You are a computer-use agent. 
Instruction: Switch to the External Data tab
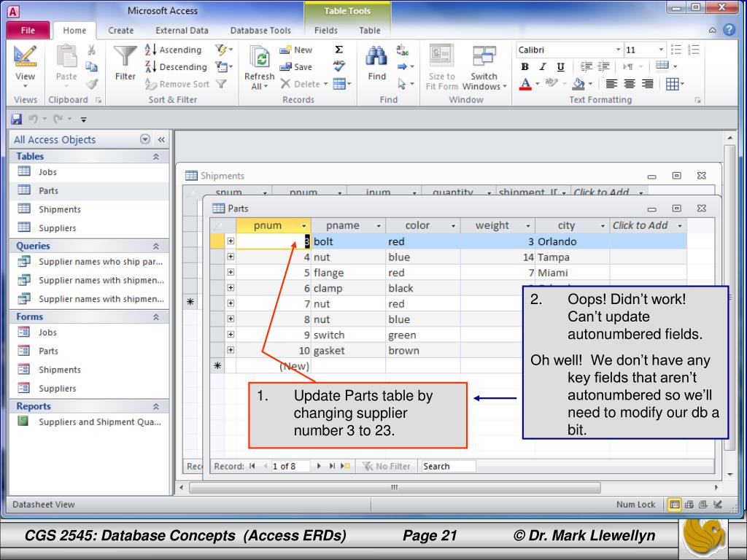(x=182, y=31)
